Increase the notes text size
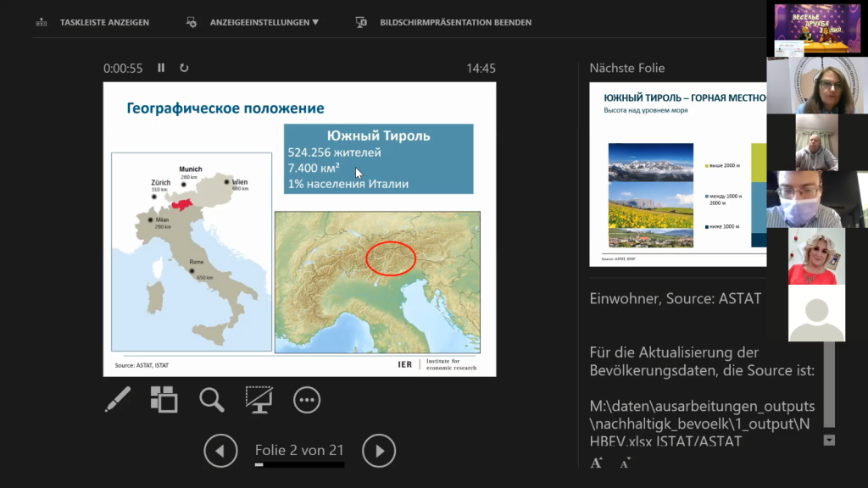 (x=597, y=463)
